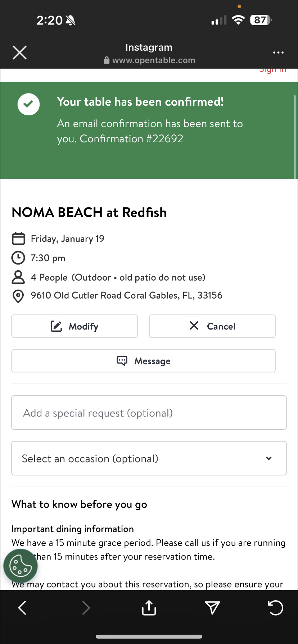
Task: Expand the Select an occasion dropdown
Action: [149, 459]
